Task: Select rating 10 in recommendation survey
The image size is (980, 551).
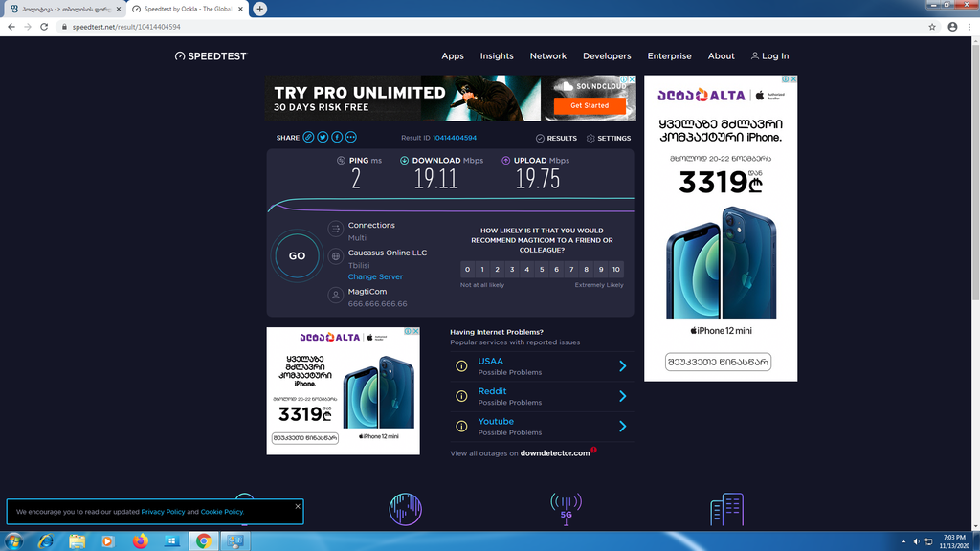Action: 616,270
